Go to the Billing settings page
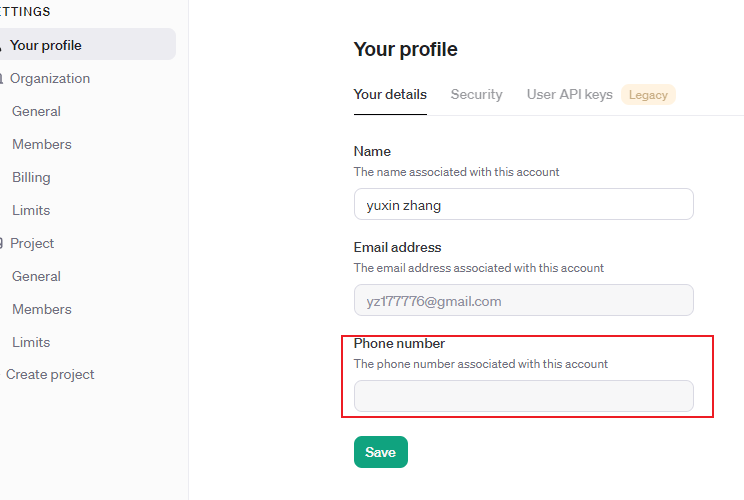The width and height of the screenshot is (744, 500). (x=31, y=177)
